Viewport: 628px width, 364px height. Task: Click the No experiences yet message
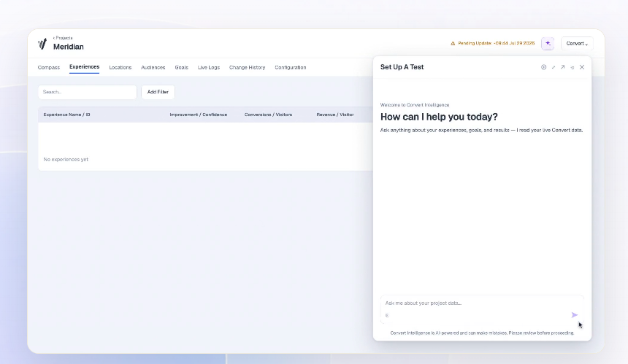click(x=66, y=160)
